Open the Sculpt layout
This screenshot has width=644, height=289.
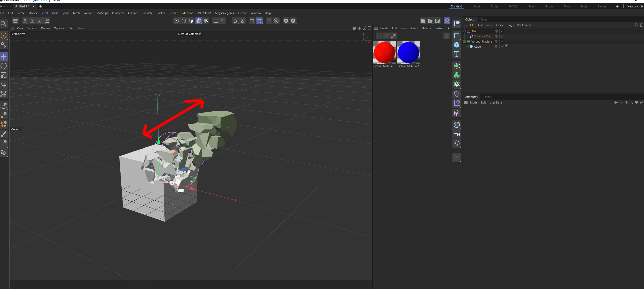click(494, 6)
